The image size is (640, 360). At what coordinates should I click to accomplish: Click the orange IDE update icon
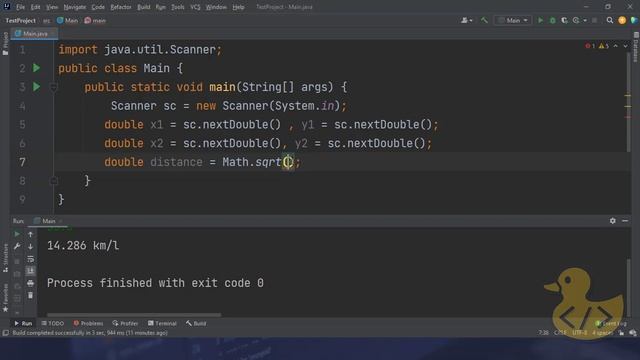click(x=622, y=20)
